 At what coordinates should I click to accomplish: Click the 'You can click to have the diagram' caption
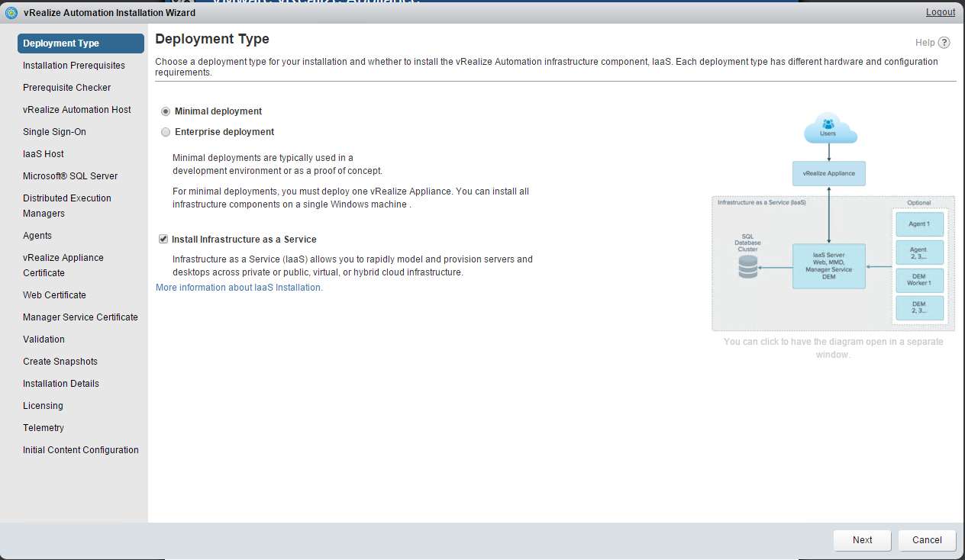coord(833,348)
